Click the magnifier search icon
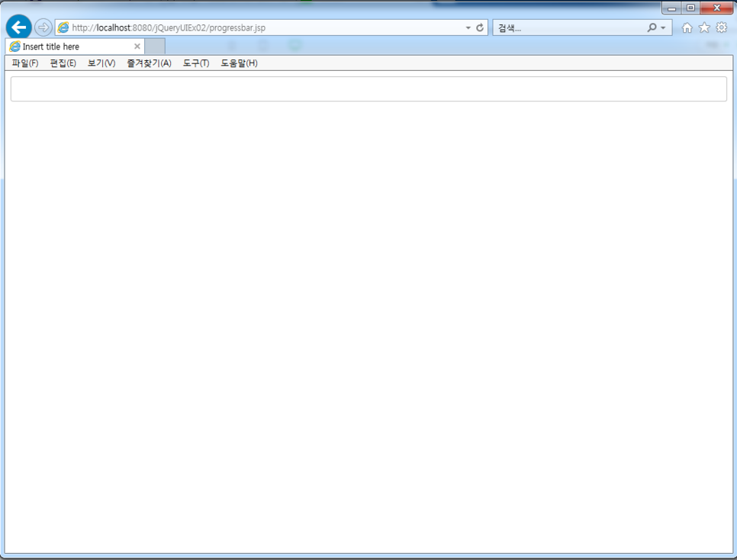 [652, 27]
